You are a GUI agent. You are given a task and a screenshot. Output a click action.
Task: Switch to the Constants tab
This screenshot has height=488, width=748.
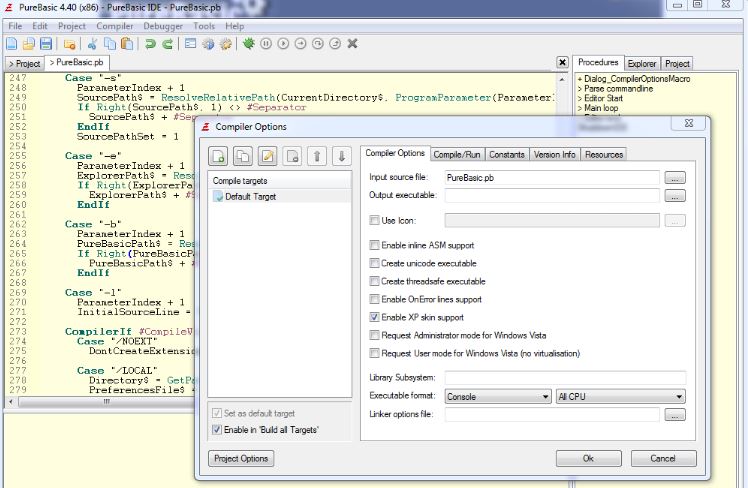(507, 155)
